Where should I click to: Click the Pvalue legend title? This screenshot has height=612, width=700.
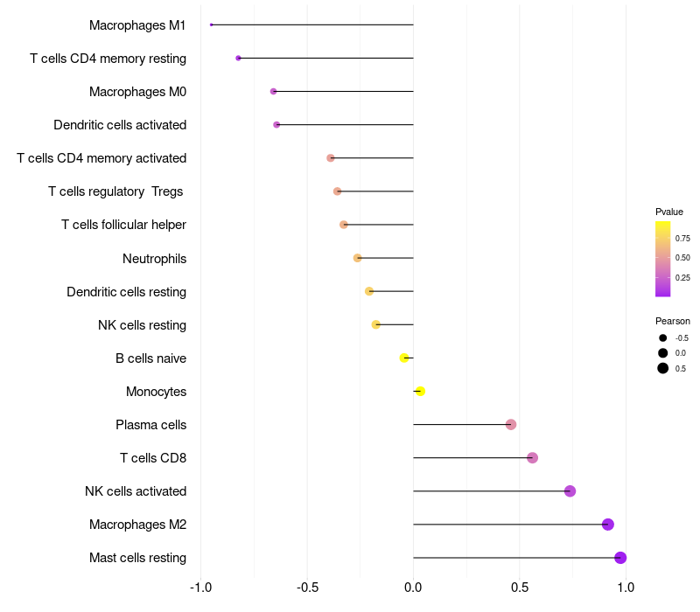669,212
